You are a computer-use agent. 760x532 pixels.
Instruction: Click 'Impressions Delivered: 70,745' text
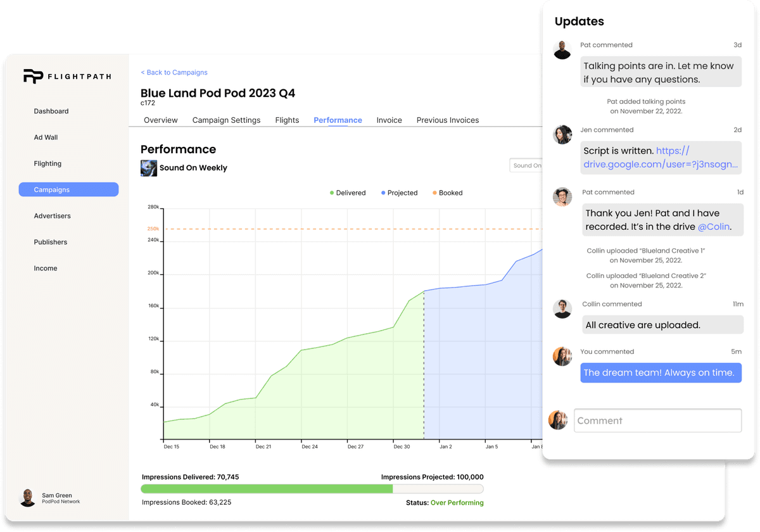[190, 477]
